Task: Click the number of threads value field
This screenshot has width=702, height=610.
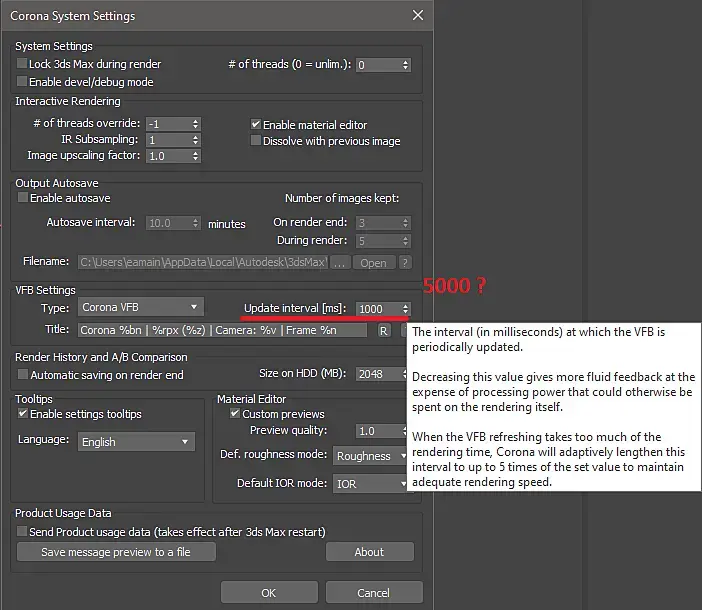Action: [379, 65]
